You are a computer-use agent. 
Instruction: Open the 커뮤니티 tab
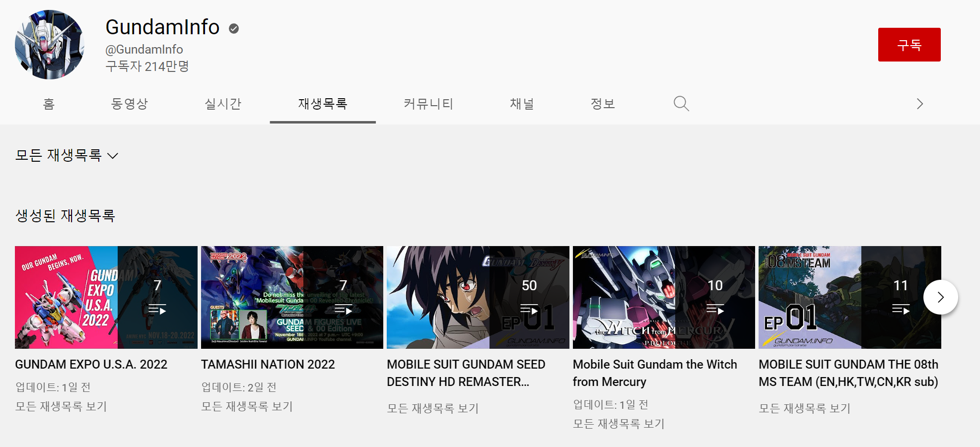pos(428,104)
